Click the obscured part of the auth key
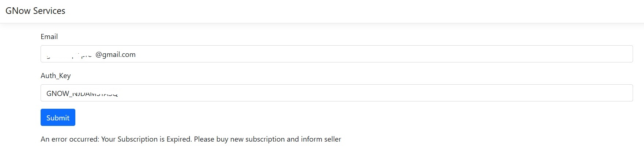The height and width of the screenshot is (154, 644). click(x=94, y=94)
